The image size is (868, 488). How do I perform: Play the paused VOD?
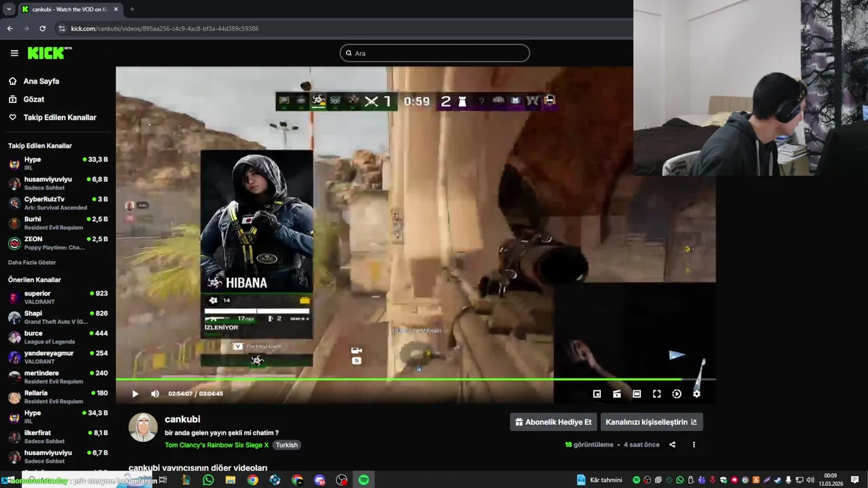pos(135,394)
